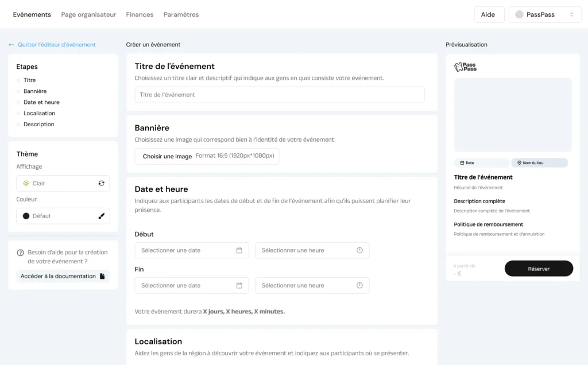Click the Titre de l'événement input field
This screenshot has width=588, height=365.
click(279, 95)
